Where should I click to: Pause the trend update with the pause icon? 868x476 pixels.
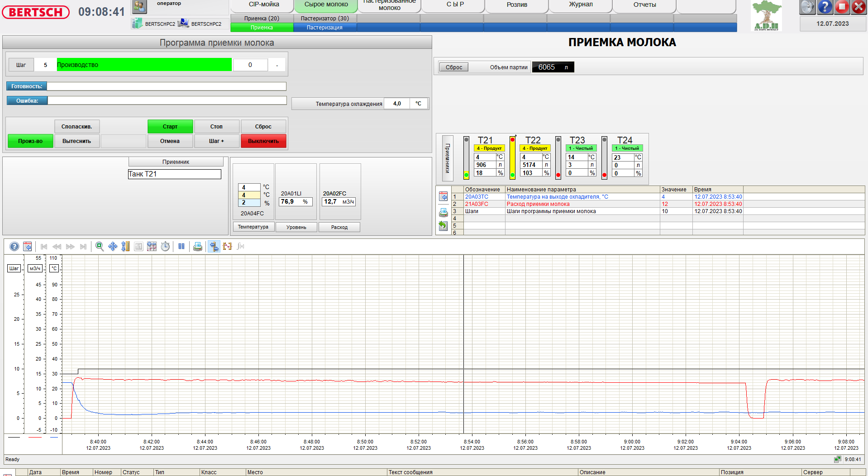click(181, 247)
